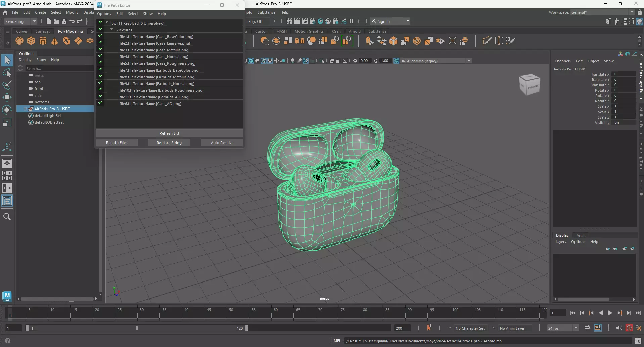Click the Save Scene disk icon
The height and width of the screenshot is (347, 644).
point(64,21)
